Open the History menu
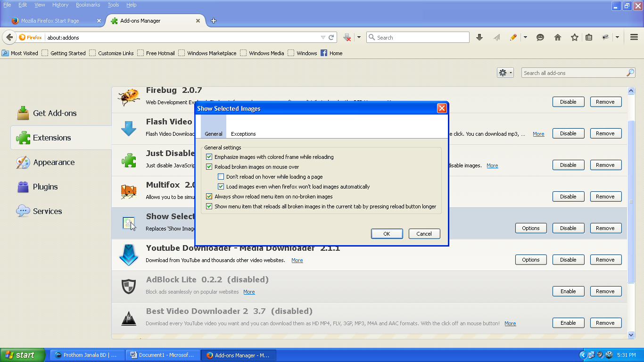Viewport: 644px width, 362px height. (x=60, y=5)
